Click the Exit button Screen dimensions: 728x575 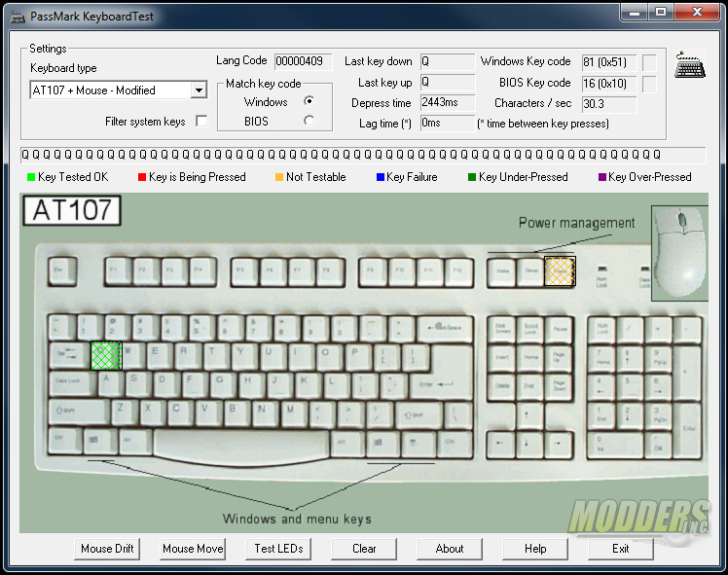coord(621,549)
